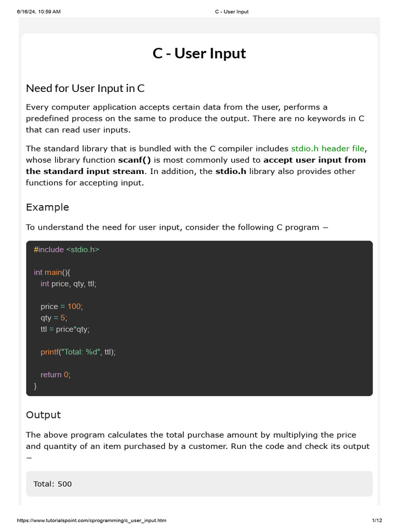Screen dimensions: 399x532
Task: Click the "int price, qty, ttl;" declaration line
Action: 69,284
